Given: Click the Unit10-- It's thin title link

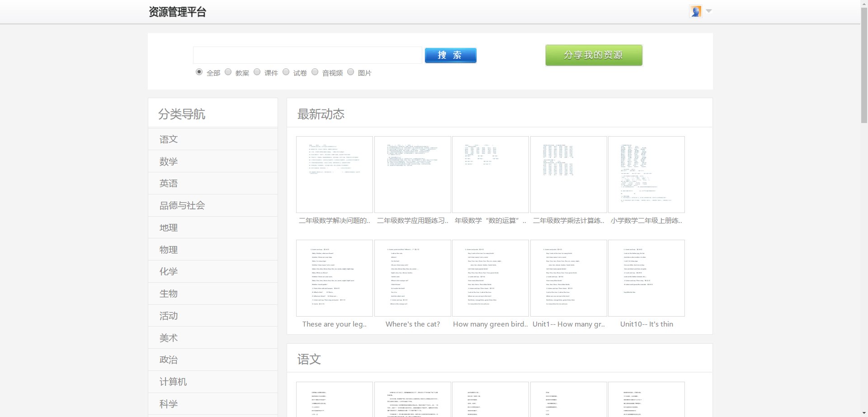Looking at the screenshot, I should point(646,324).
